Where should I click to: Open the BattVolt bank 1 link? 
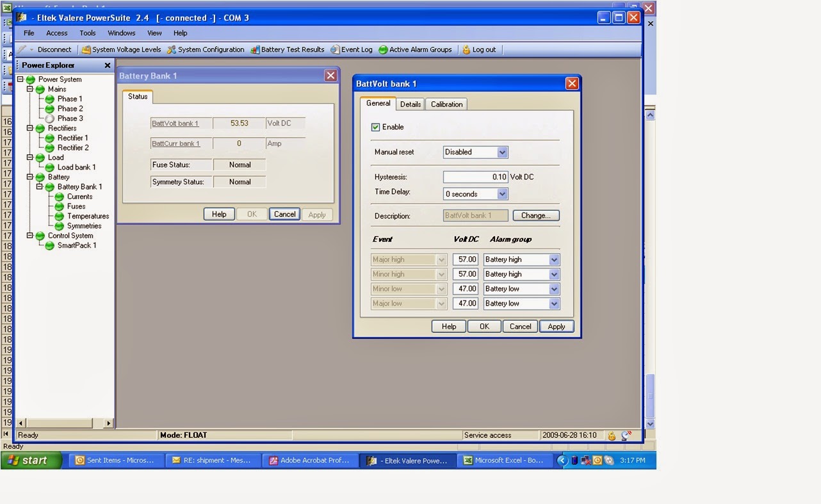tap(175, 124)
